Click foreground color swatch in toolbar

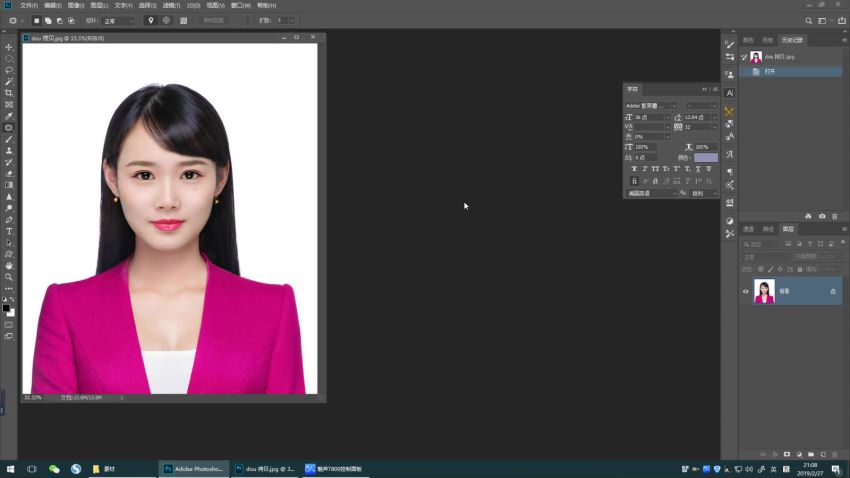[6, 308]
